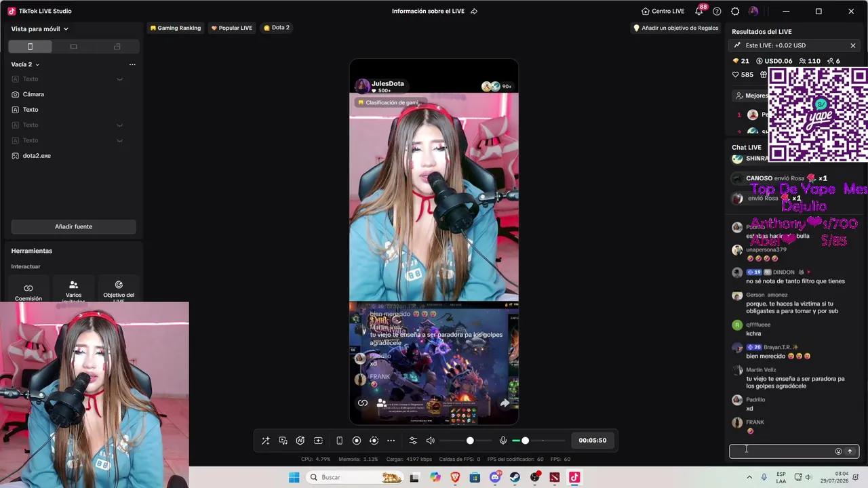
Task: Mute the speaker output icon
Action: 430,441
